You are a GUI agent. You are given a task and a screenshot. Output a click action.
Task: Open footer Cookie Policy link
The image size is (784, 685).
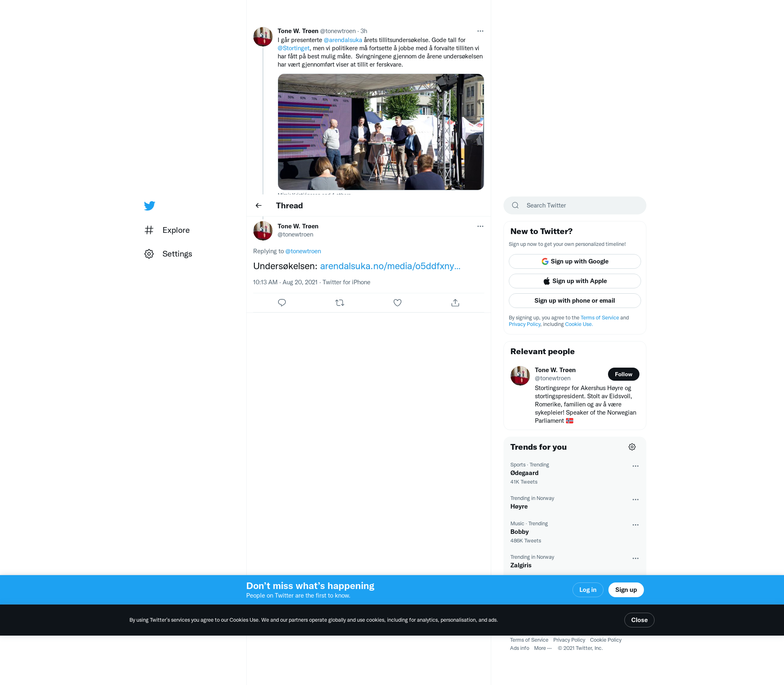[x=606, y=640]
